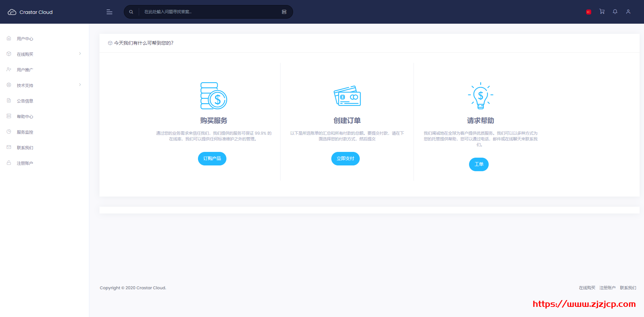Image resolution: width=644 pixels, height=317 pixels.
Task: Toggle the hamburger menu to collapse sidebar
Action: pyautogui.click(x=109, y=12)
